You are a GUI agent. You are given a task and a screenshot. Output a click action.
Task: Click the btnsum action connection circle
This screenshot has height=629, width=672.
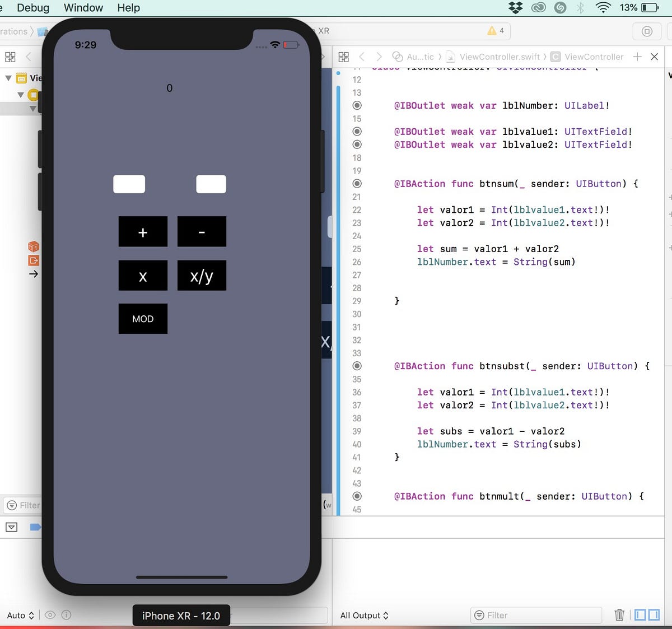click(357, 183)
